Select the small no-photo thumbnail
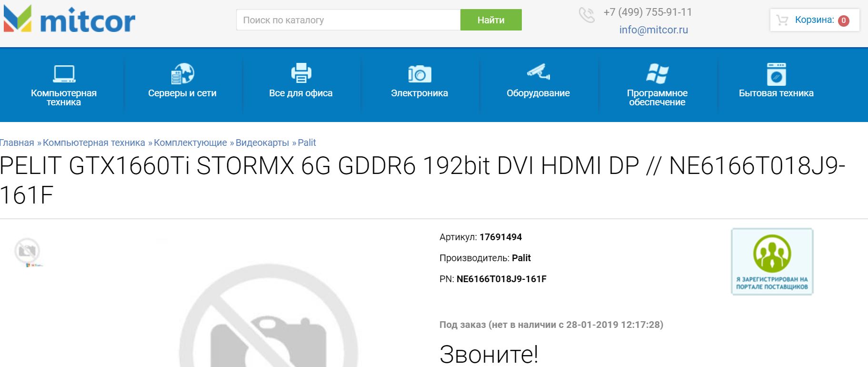Viewport: 868px width, 367px height. pos(28,252)
